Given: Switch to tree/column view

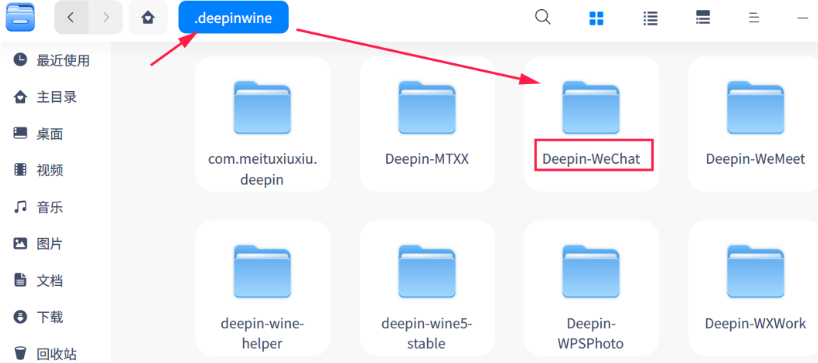Looking at the screenshot, I should tap(703, 18).
